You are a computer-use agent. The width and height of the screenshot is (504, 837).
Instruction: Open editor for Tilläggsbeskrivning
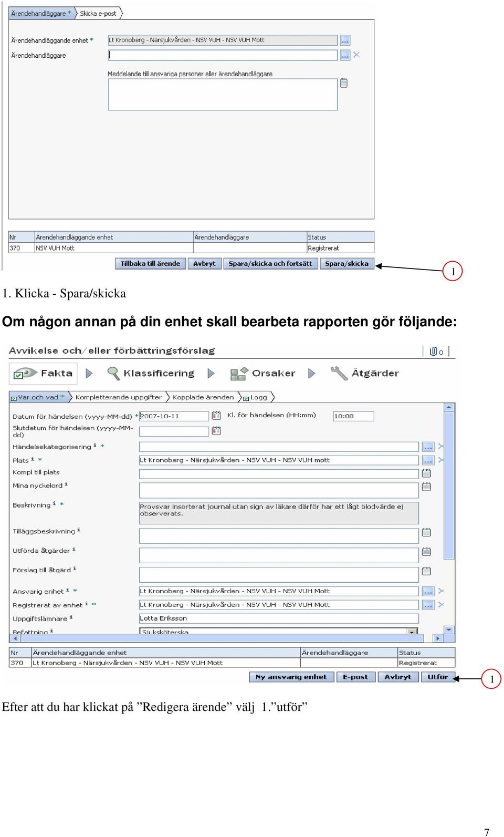pos(426,533)
